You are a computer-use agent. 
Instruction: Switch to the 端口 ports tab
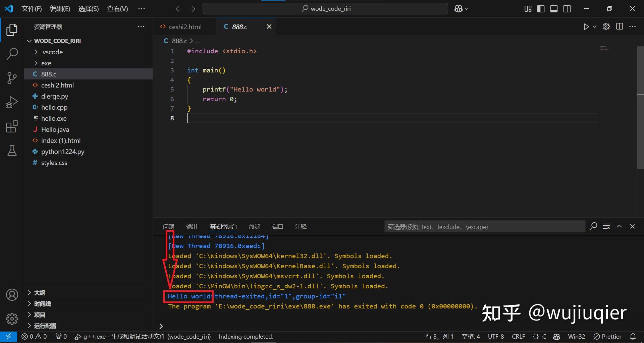coord(277,227)
